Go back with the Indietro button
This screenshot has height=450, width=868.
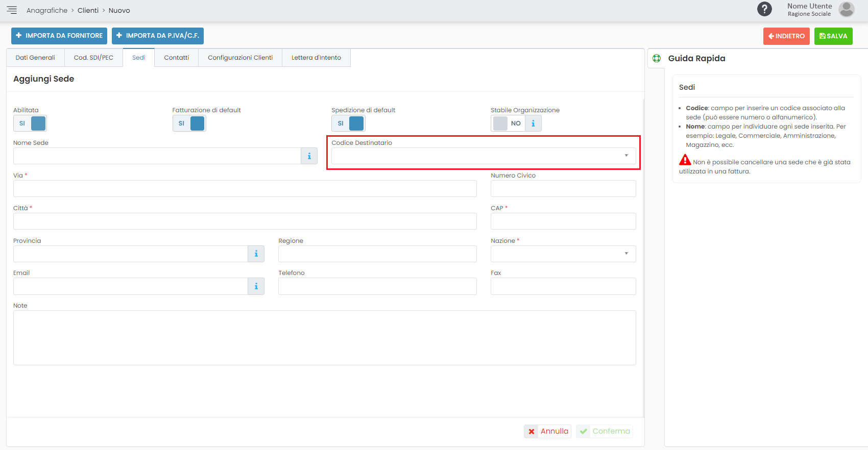(786, 36)
